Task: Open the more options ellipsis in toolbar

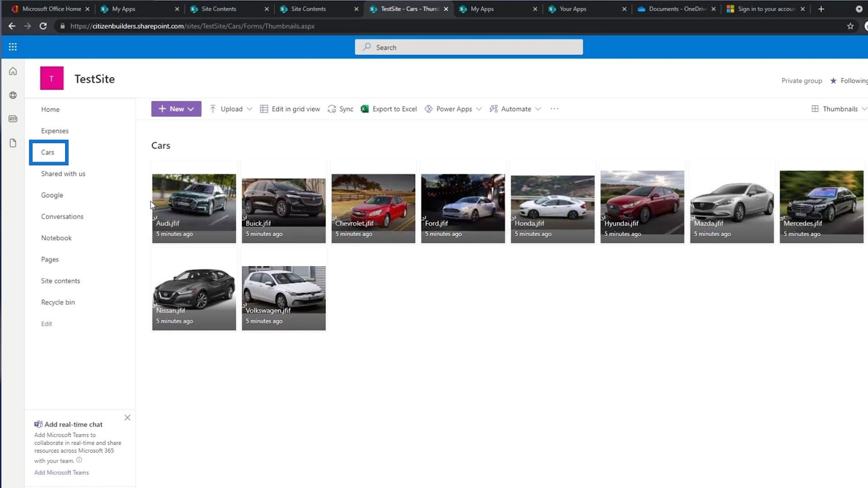Action: [554, 109]
